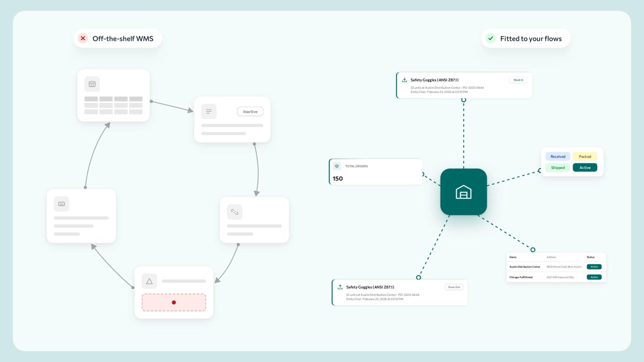Click the stock-in download arrow icon
This screenshot has width=644, height=362.
click(405, 80)
